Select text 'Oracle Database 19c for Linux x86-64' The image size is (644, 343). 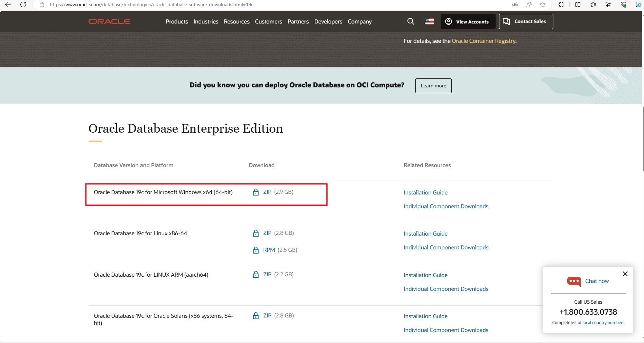(x=140, y=234)
